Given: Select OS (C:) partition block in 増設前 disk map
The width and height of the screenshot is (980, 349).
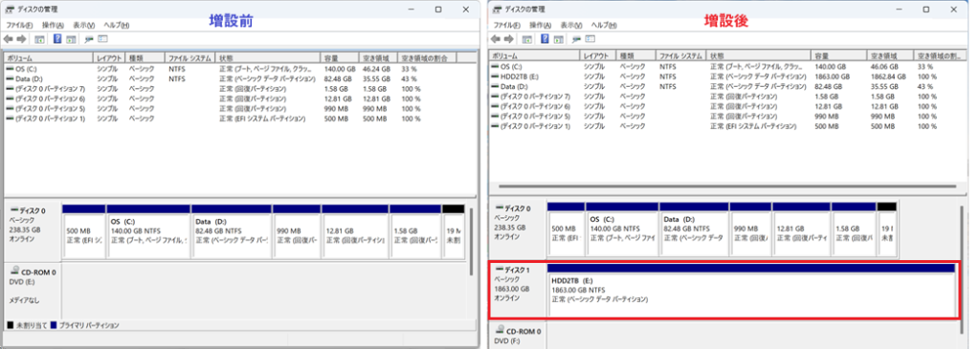Looking at the screenshot, I should click(148, 231).
